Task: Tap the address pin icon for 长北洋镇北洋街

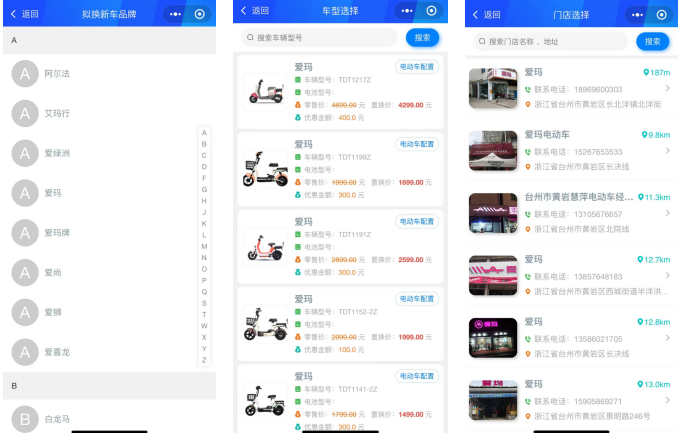Action: (528, 104)
